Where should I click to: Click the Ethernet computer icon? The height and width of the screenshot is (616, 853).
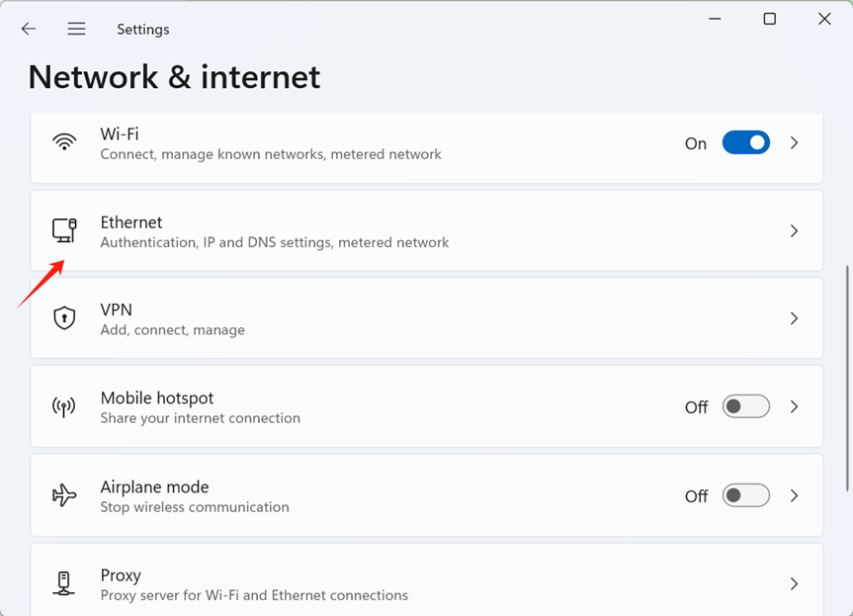tap(64, 230)
